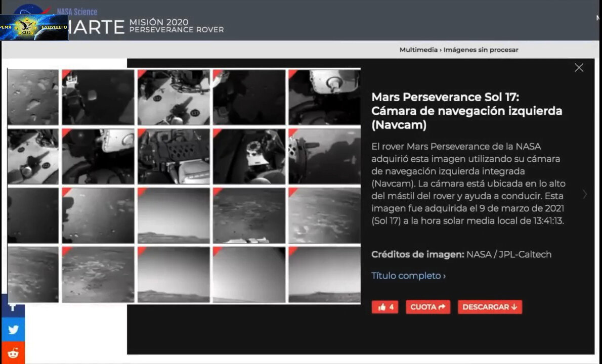
Task: Open first-row thumbnail with cylindrical instrument at top right
Action: pyautogui.click(x=324, y=98)
